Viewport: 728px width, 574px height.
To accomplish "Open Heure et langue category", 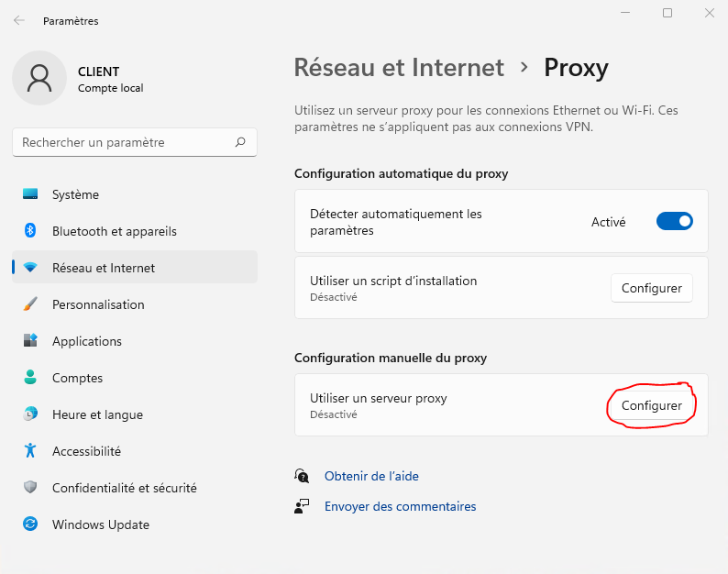I will pos(135,414).
